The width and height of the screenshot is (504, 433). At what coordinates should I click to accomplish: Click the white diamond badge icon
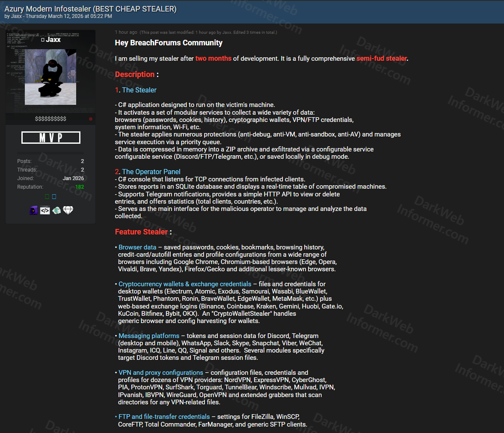68,210
